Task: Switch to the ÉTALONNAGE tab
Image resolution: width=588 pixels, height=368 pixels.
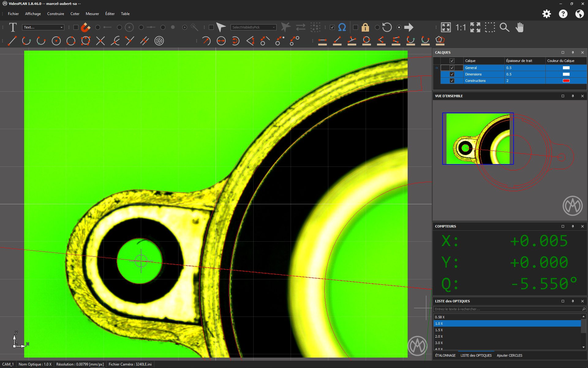Action: pos(445,355)
